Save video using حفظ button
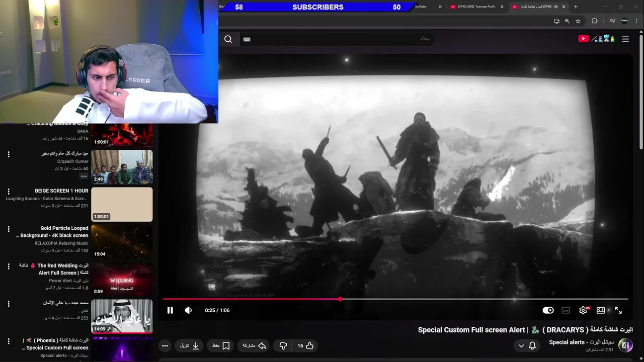 (221, 345)
